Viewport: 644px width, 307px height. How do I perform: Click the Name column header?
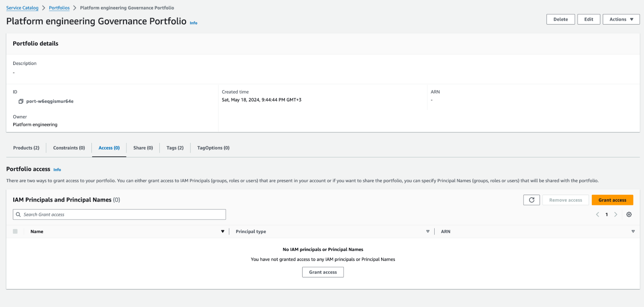[x=37, y=231]
